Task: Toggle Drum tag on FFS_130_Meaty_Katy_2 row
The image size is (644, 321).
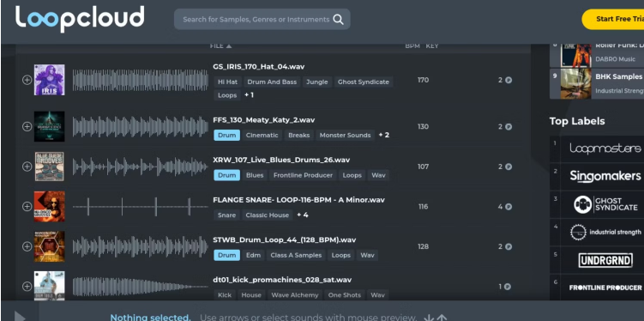Action: [x=226, y=136]
